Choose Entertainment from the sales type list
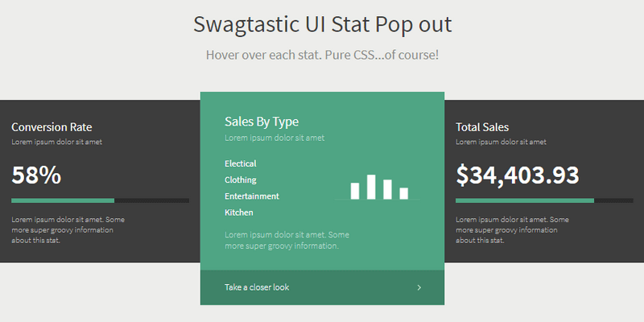The image size is (644, 322). (x=252, y=196)
